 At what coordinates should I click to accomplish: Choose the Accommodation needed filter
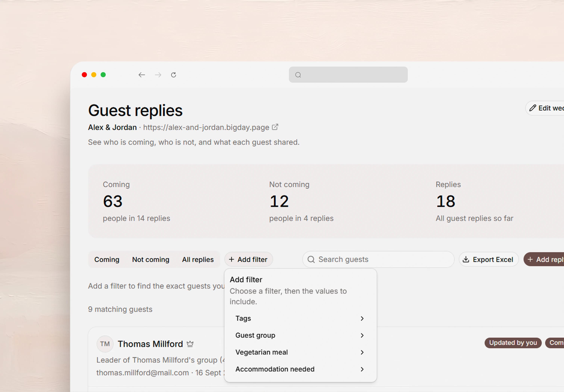(300, 369)
